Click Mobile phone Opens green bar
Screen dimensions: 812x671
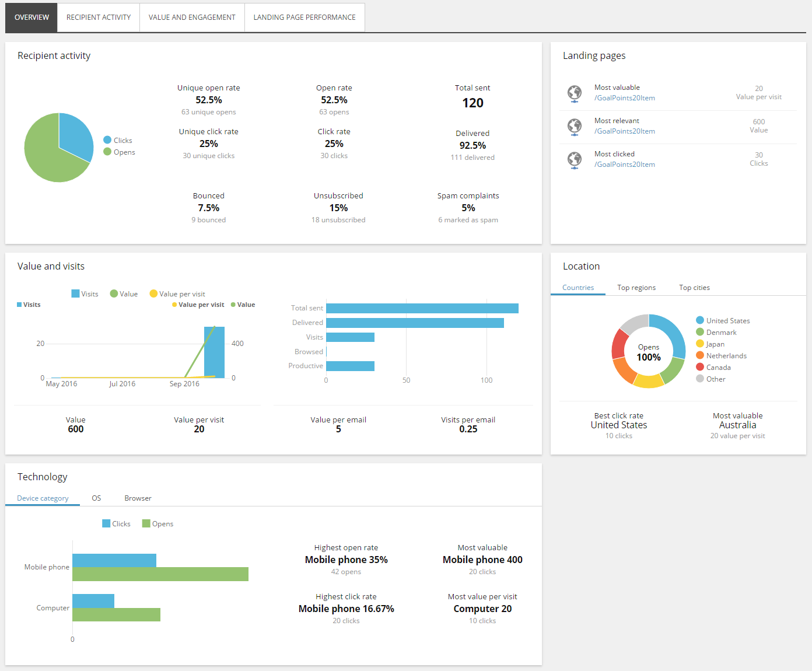[x=160, y=574]
